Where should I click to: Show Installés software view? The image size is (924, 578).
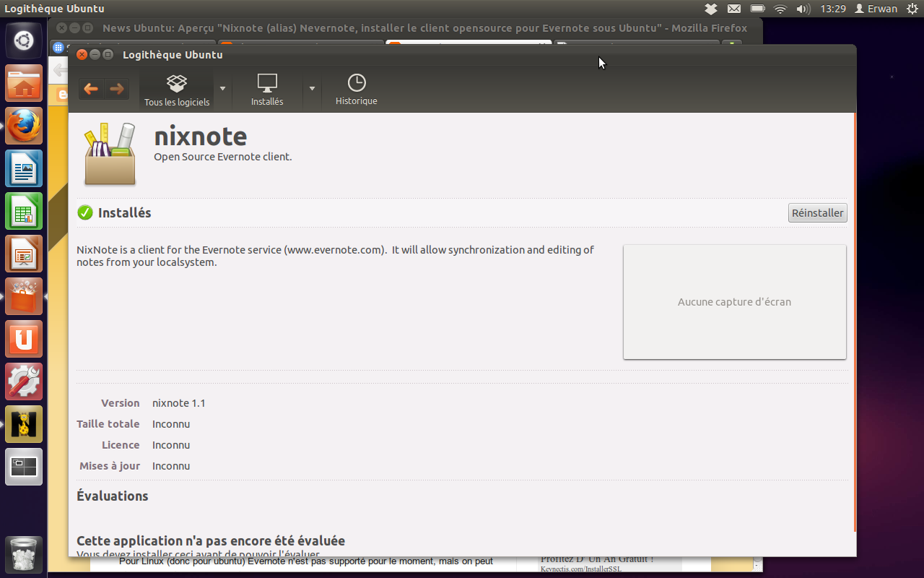tap(267, 90)
